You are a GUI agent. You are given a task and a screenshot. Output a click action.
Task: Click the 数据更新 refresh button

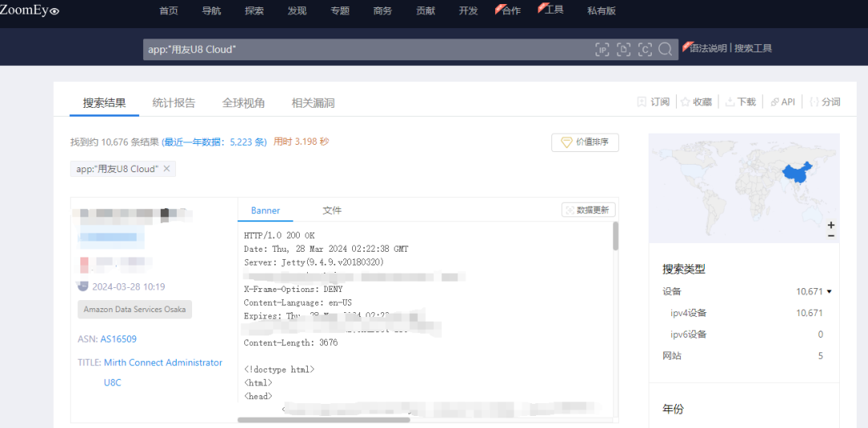(x=588, y=210)
